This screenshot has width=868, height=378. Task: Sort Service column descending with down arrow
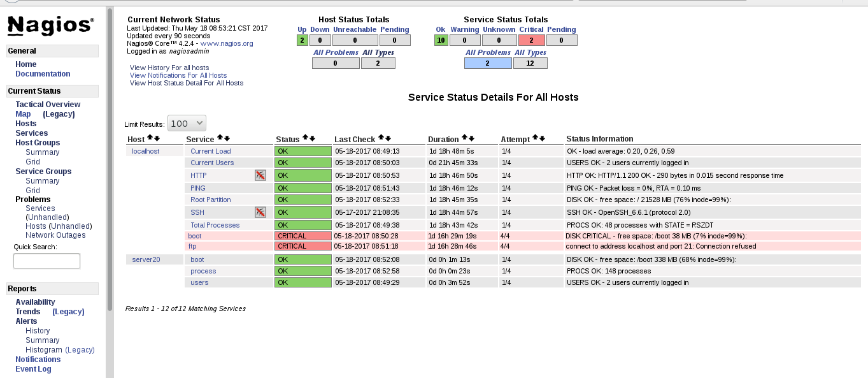point(227,138)
